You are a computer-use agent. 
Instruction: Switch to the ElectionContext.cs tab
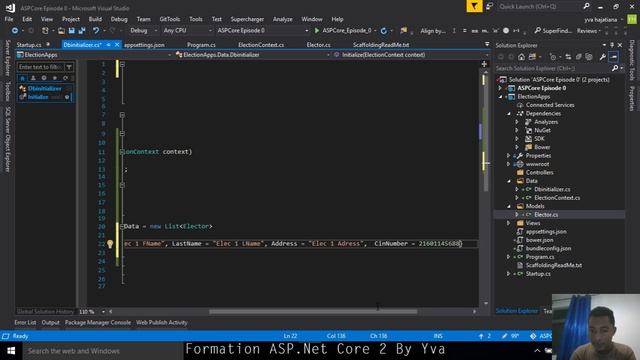pos(261,45)
